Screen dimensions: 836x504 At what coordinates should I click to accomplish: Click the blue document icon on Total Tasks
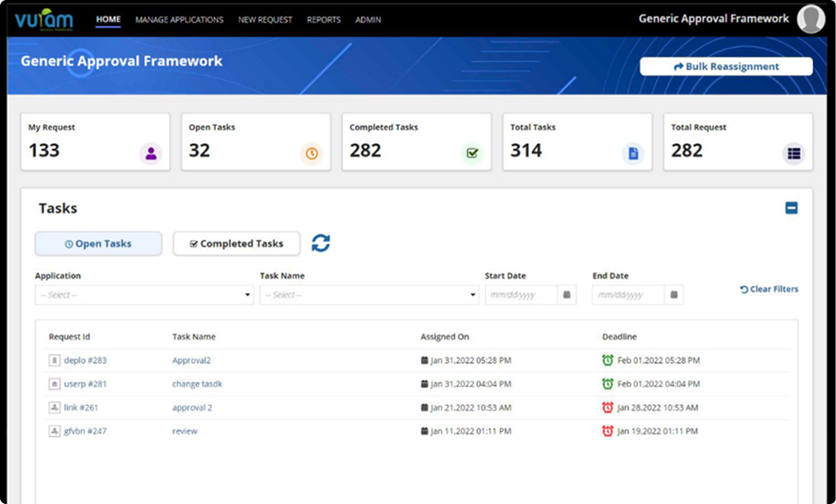pos(633,153)
